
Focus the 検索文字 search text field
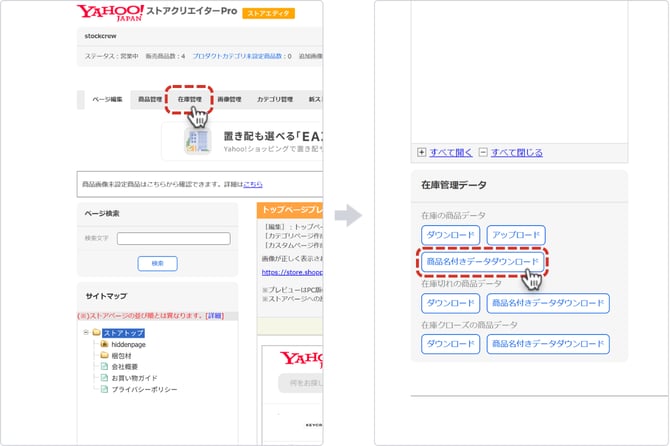(173, 238)
